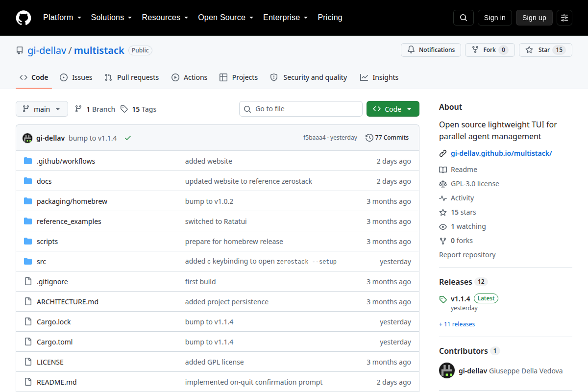The height and width of the screenshot is (392, 588).
Task: Open 'switched to Ratatui' commit message
Action: click(216, 221)
